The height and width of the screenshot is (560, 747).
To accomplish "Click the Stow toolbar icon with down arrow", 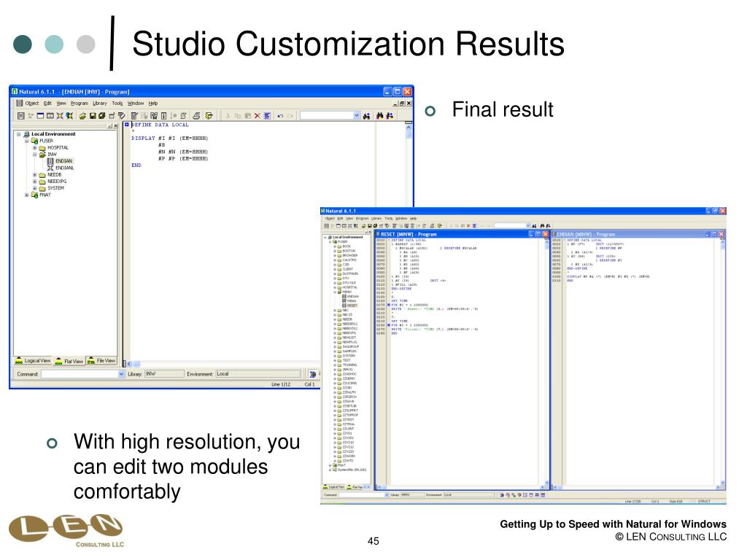I will point(163,116).
